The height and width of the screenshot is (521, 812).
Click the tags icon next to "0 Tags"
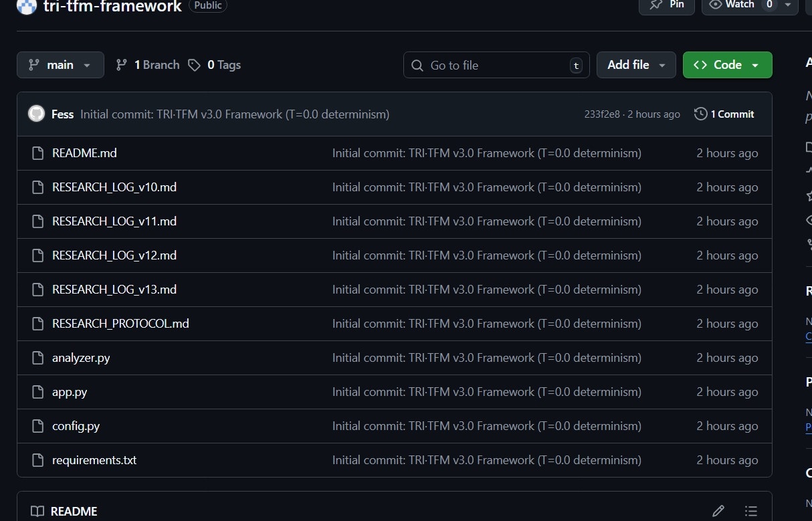click(195, 64)
